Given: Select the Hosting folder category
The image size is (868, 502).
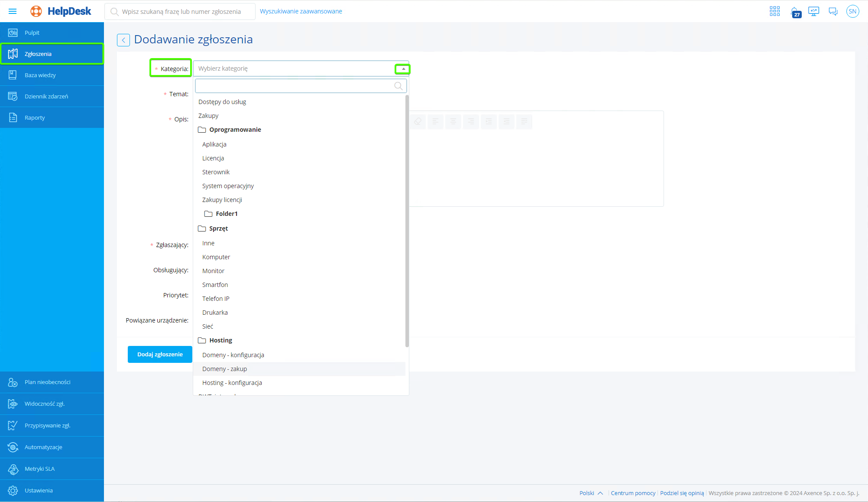Looking at the screenshot, I should 220,340.
